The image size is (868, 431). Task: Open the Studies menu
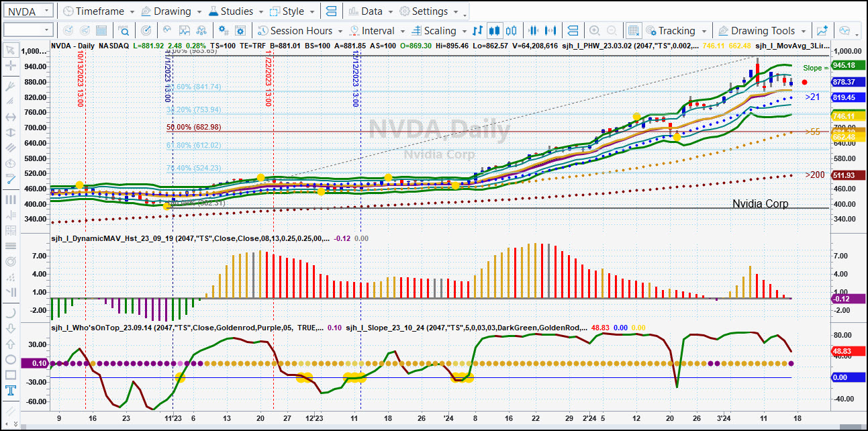[237, 11]
